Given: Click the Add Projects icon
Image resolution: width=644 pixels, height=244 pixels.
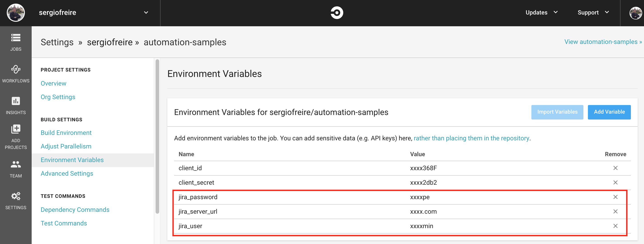Looking at the screenshot, I should pos(16,129).
